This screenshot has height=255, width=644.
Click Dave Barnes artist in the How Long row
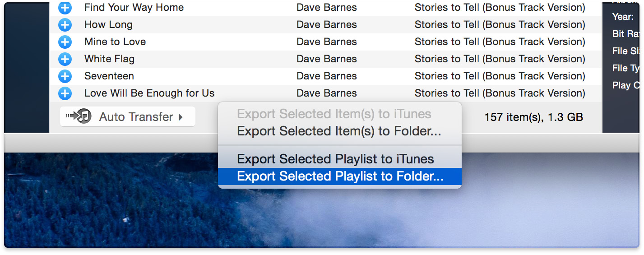click(326, 25)
